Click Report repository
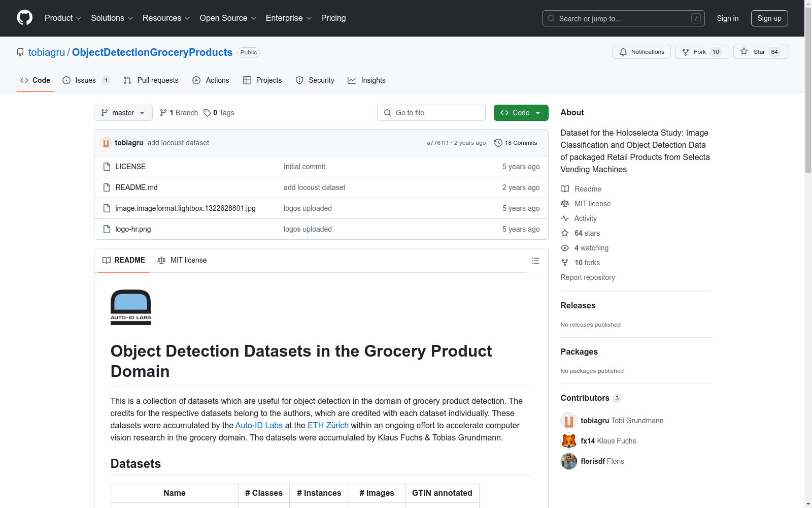 (588, 277)
